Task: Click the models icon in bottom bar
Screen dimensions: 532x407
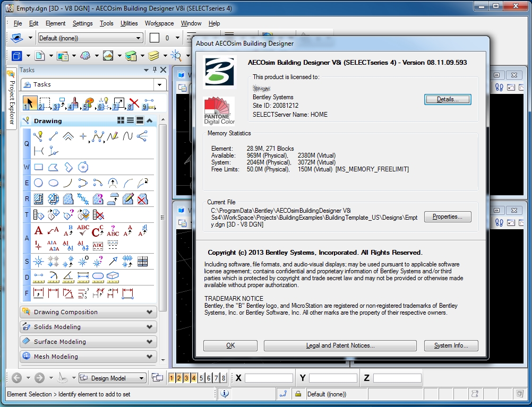Action: click(157, 377)
